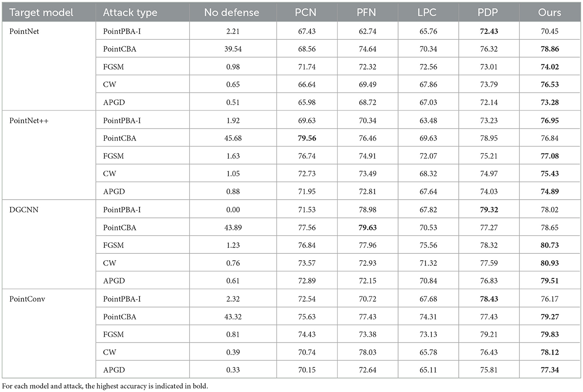
Task: Select the "Ours" column header
Action: coord(550,13)
